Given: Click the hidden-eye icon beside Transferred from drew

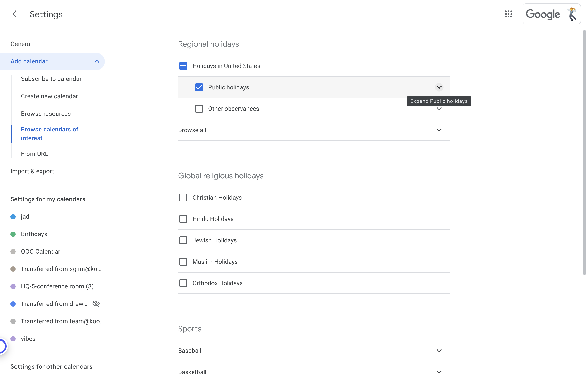Looking at the screenshot, I should pos(96,304).
